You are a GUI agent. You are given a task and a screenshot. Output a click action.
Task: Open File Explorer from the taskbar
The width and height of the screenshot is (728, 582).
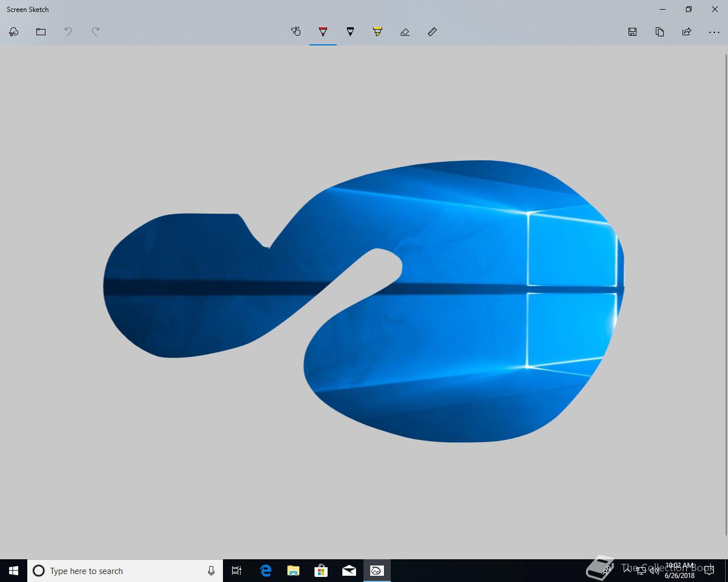coord(293,571)
